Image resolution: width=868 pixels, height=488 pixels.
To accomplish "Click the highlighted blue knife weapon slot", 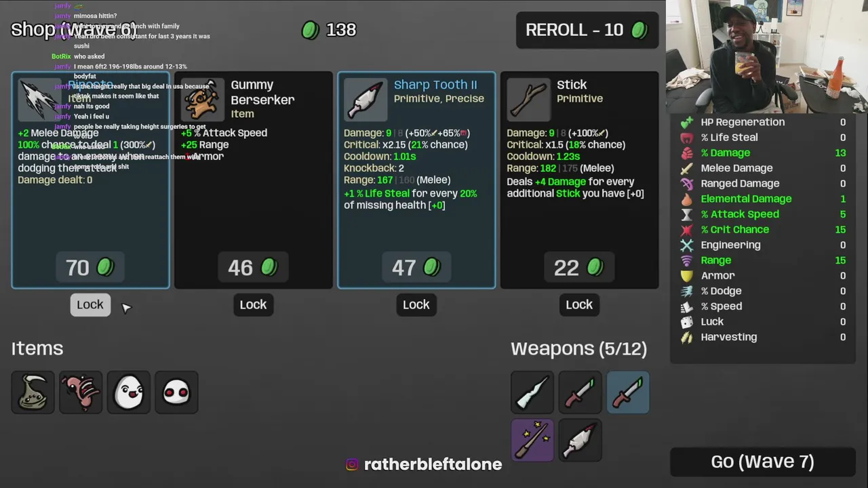I will coord(628,392).
